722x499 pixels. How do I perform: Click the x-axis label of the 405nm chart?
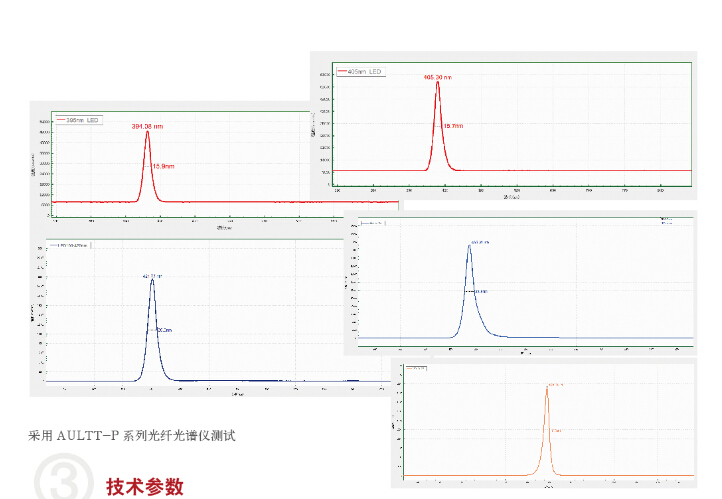point(512,196)
